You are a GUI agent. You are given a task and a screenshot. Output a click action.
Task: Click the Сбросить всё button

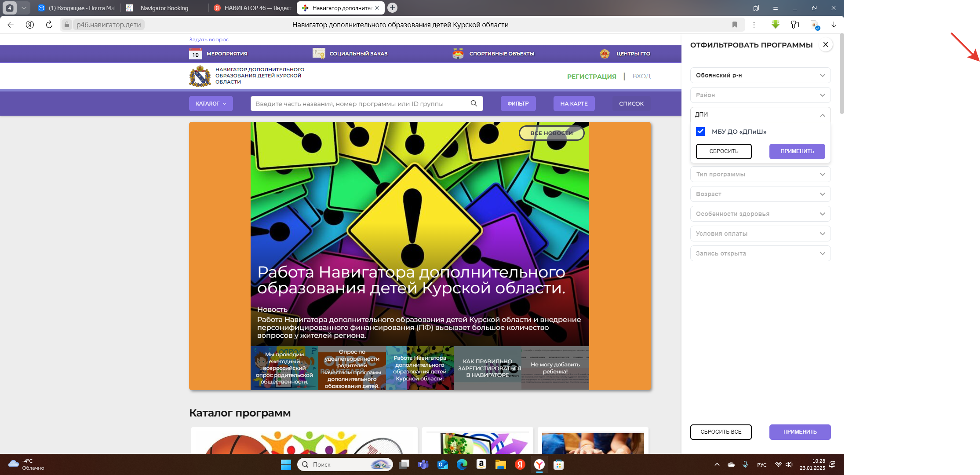[x=721, y=432]
